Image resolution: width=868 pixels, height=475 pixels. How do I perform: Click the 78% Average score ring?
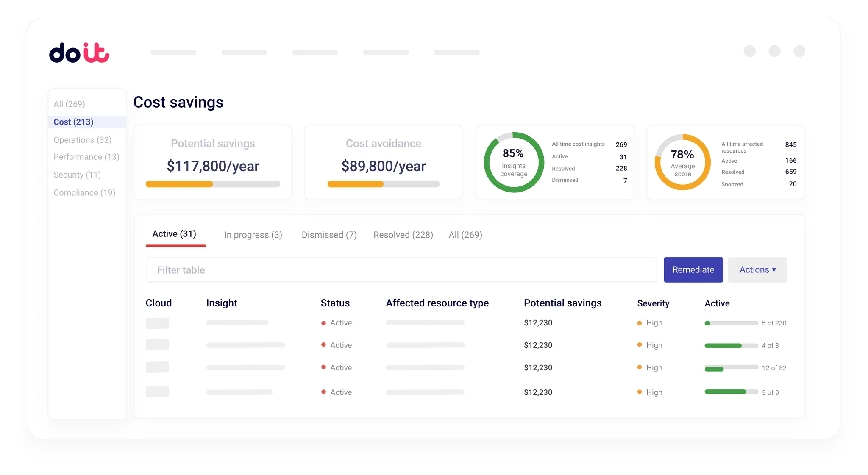[683, 162]
